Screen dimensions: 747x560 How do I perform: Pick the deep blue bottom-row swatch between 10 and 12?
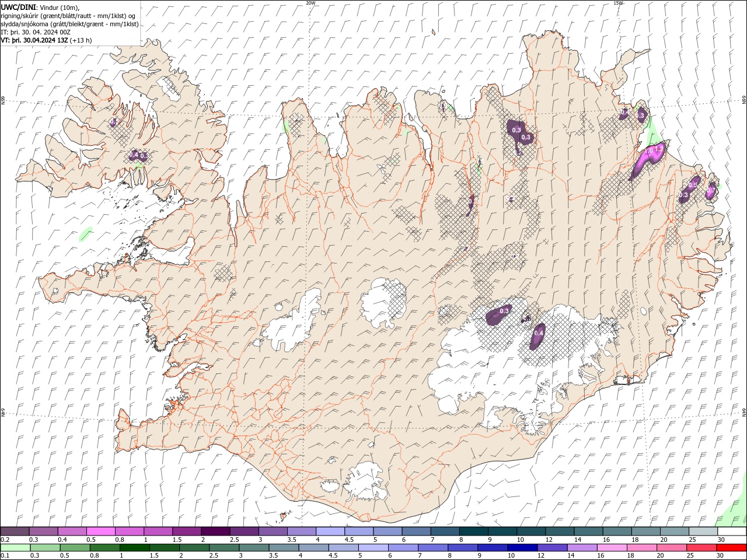[x=521, y=548]
